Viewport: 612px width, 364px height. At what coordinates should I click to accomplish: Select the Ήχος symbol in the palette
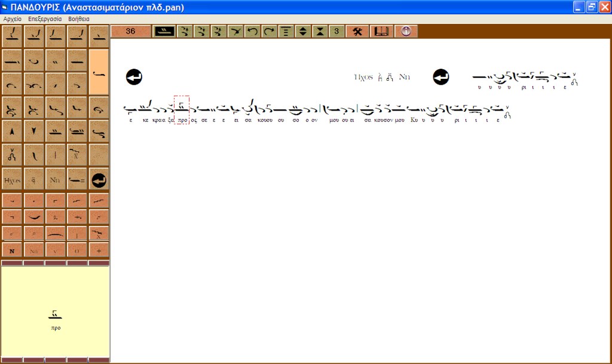13,179
